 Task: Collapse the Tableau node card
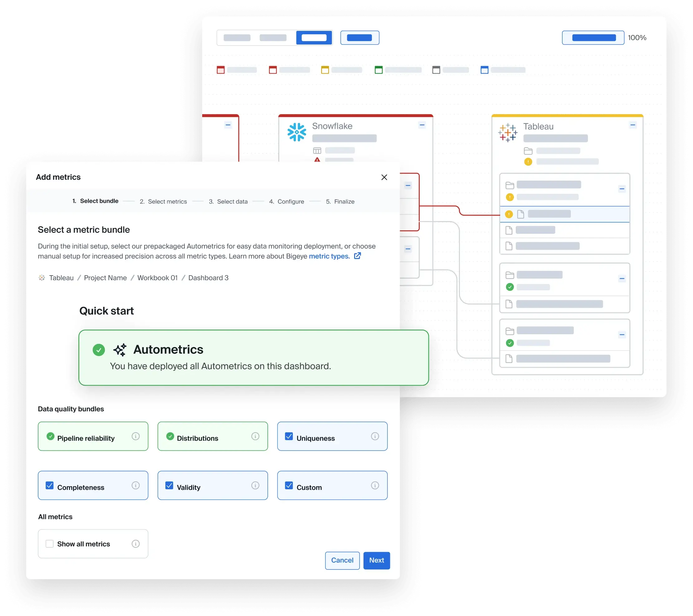633,125
